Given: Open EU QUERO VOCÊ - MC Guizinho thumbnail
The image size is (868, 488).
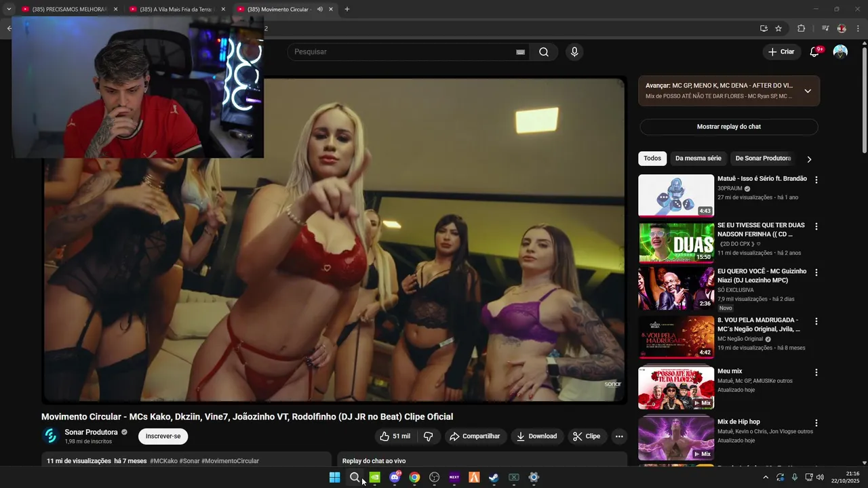Looking at the screenshot, I should tap(676, 288).
